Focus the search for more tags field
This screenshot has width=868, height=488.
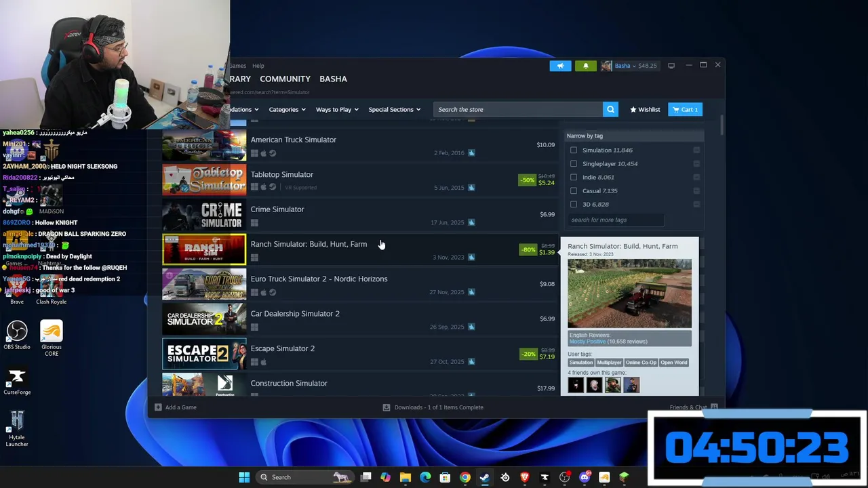pos(616,220)
